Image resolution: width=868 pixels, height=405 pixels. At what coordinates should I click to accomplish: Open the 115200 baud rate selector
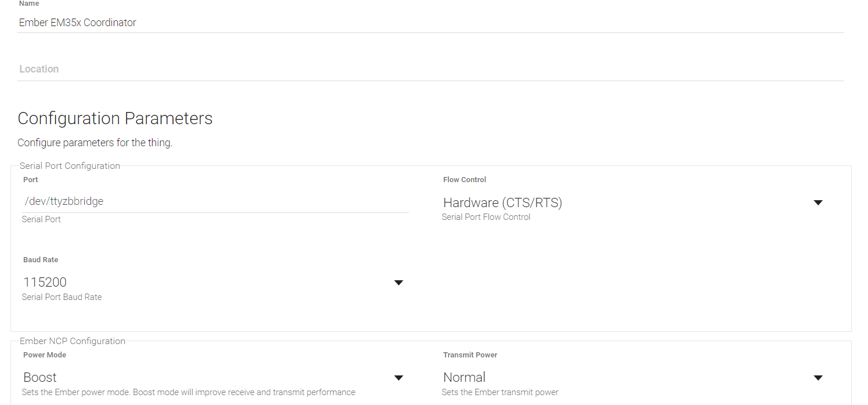tap(45, 283)
